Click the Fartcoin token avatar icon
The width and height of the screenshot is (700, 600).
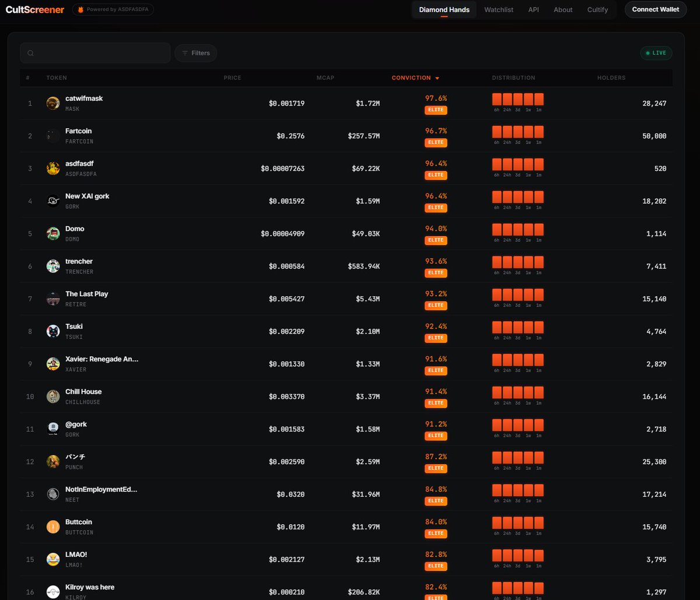pos(53,136)
